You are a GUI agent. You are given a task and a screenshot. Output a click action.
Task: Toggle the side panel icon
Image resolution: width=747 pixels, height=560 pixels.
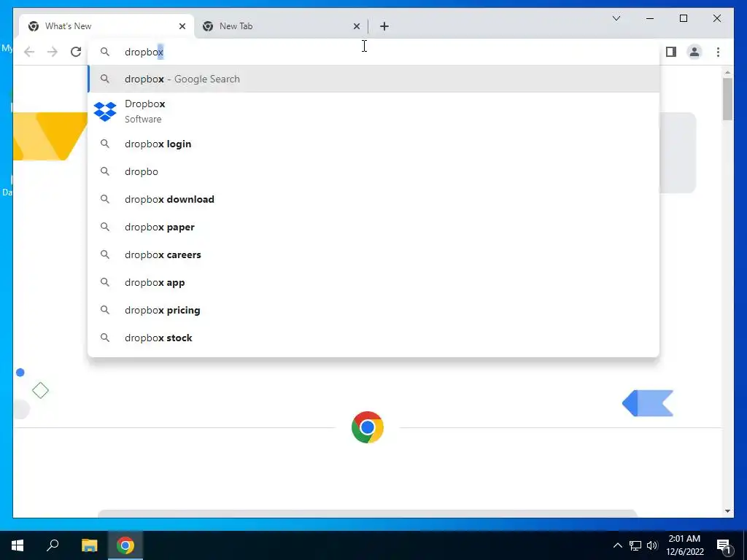tap(671, 52)
